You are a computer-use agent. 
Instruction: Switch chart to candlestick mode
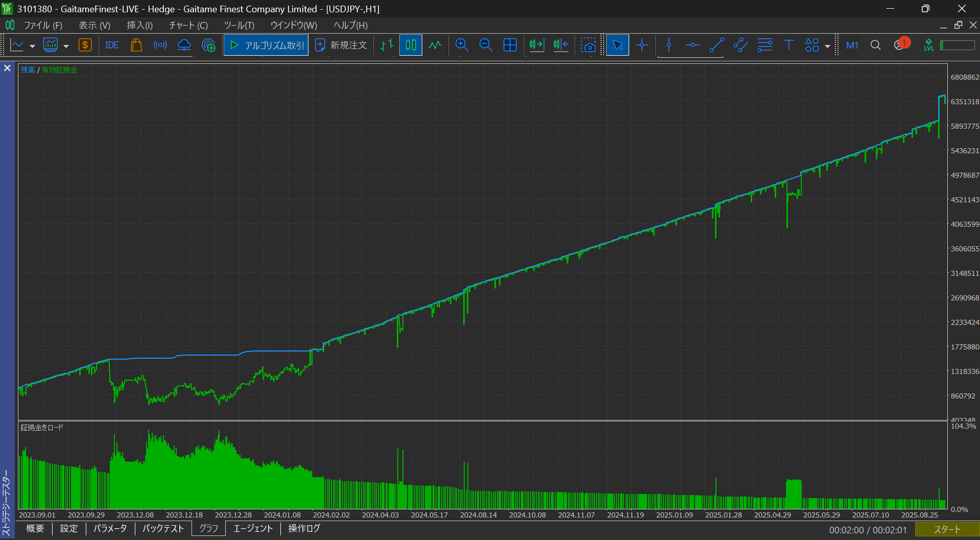tap(411, 45)
